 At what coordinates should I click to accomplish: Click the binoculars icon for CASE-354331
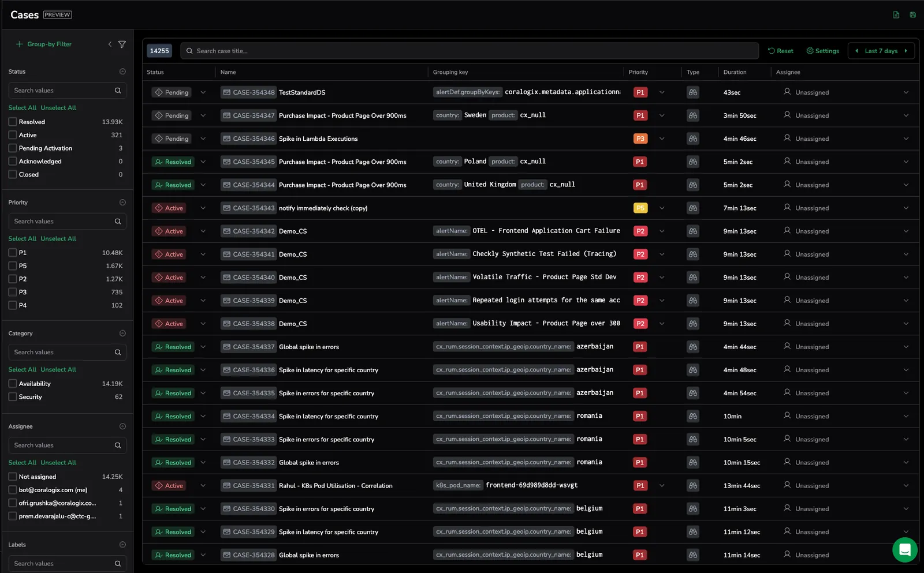point(693,486)
